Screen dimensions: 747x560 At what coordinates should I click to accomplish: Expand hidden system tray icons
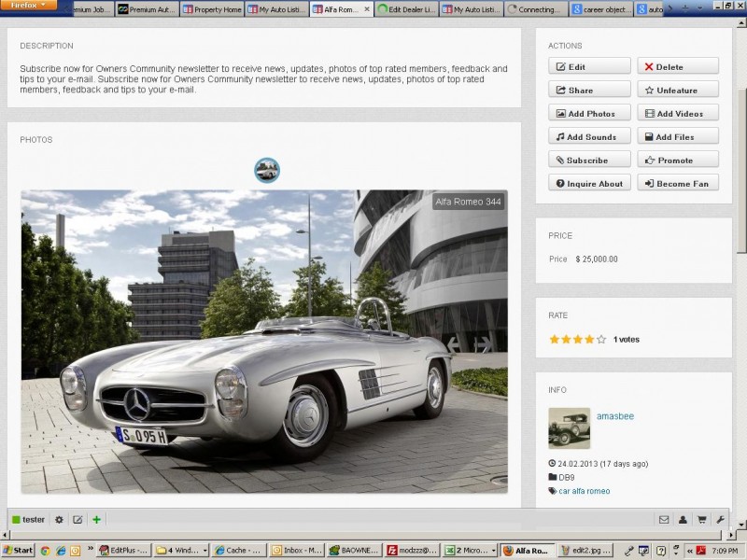coord(689,551)
